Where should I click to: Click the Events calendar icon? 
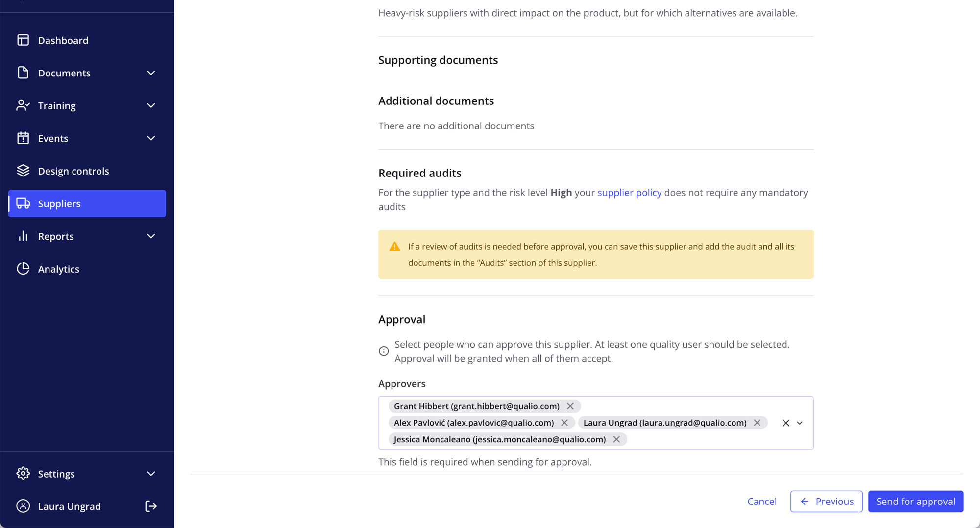coord(23,138)
